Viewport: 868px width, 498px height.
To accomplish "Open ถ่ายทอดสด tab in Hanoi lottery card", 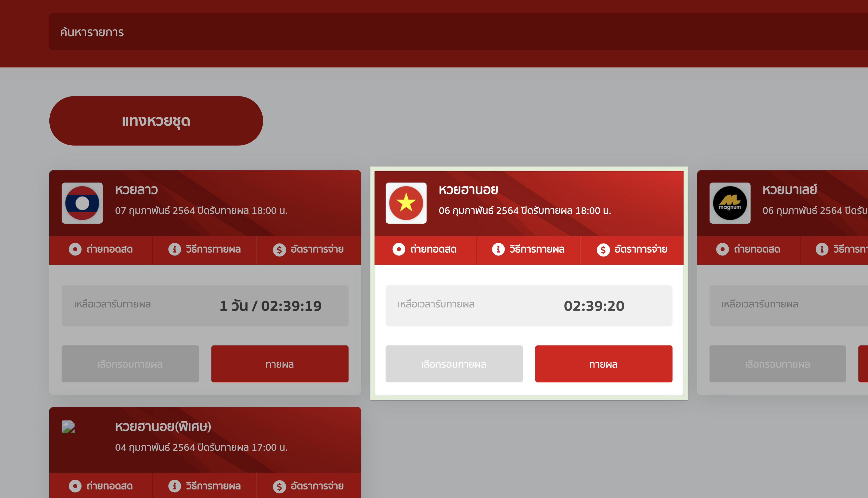I will (x=425, y=249).
